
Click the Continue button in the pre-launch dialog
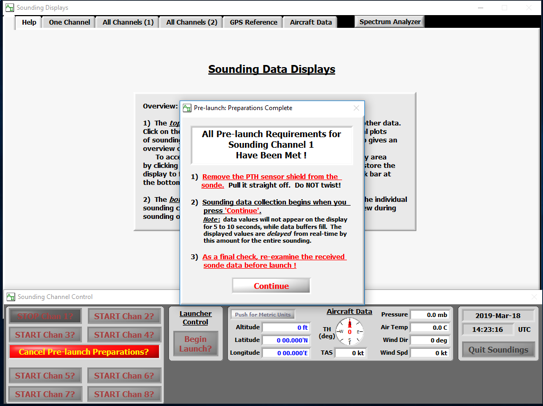click(271, 286)
